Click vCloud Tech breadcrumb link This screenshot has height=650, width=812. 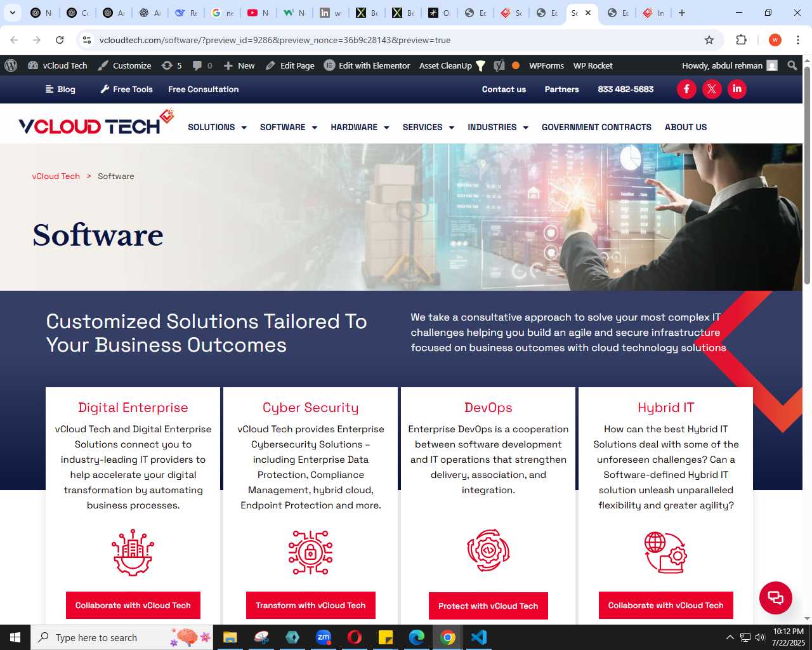[56, 176]
